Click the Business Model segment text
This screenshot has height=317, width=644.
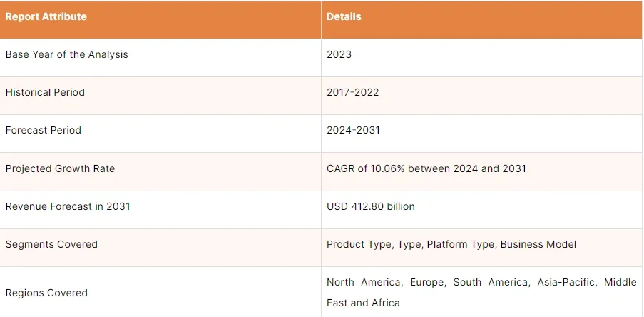(538, 244)
